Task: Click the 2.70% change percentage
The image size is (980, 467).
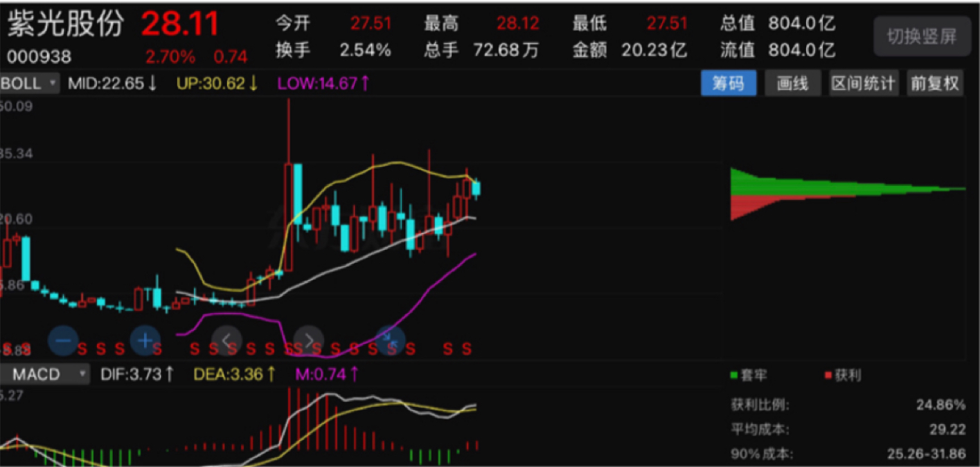Action: tap(170, 57)
